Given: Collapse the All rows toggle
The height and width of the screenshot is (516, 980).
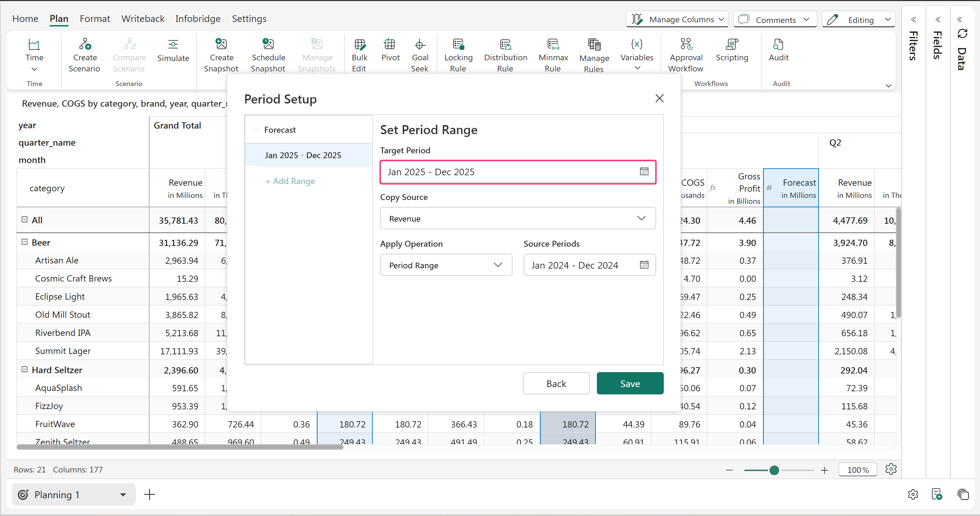Looking at the screenshot, I should click(24, 220).
